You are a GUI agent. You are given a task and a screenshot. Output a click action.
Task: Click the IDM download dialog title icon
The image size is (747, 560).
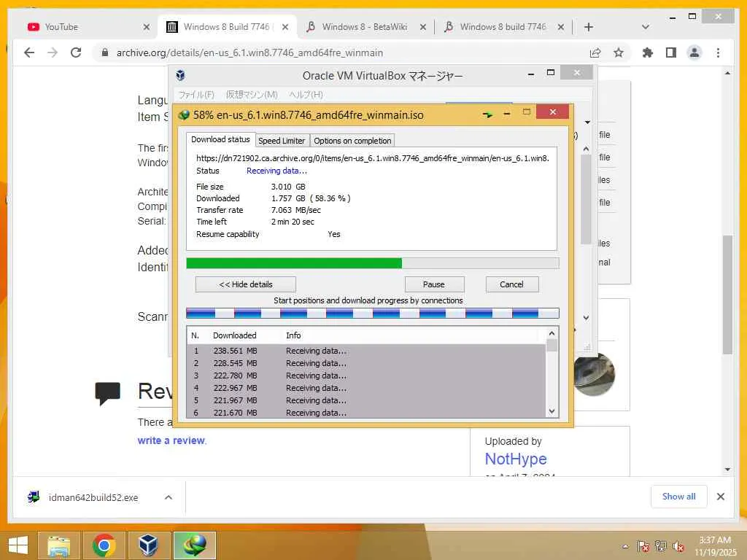click(184, 114)
